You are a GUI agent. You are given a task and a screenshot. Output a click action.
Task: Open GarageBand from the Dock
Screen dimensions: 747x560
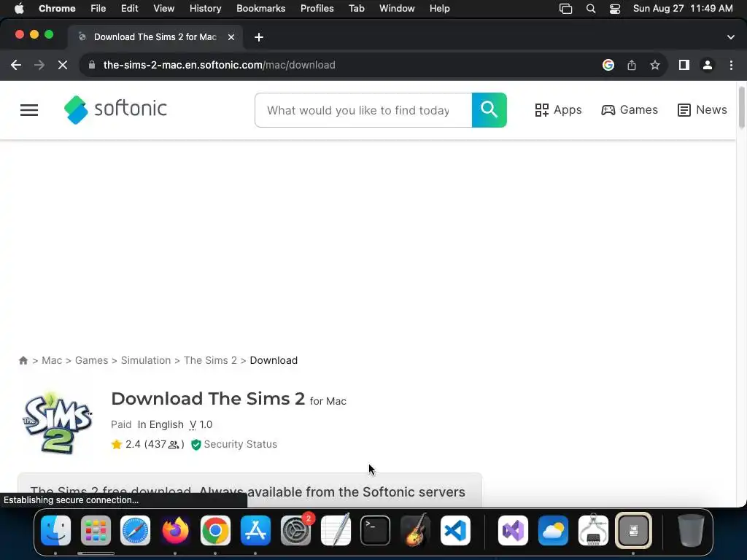(x=415, y=531)
